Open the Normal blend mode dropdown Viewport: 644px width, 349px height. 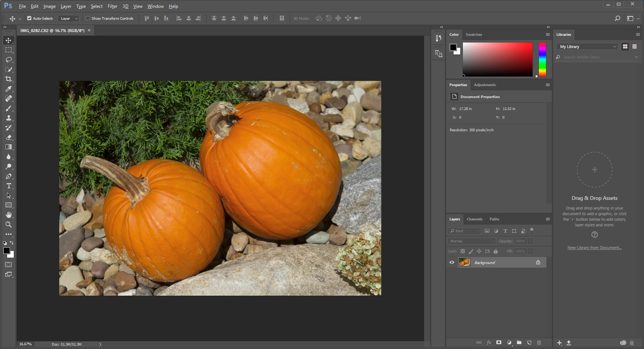pos(472,241)
